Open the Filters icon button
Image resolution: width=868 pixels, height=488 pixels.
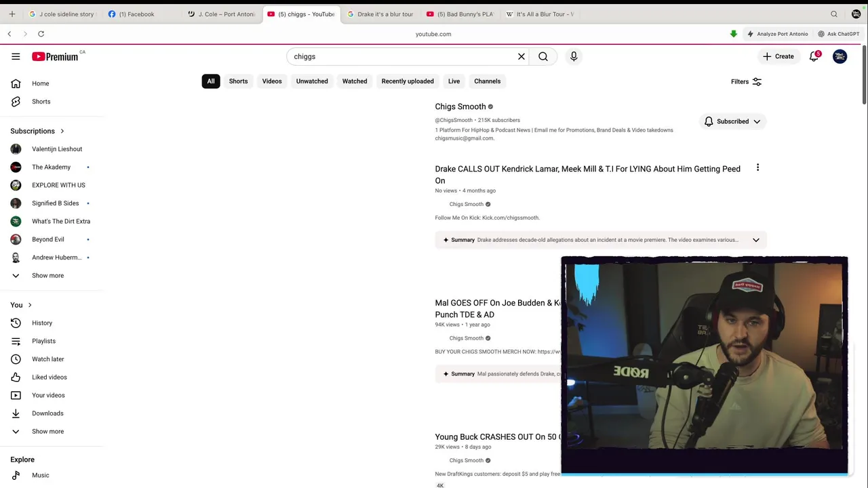coord(757,81)
